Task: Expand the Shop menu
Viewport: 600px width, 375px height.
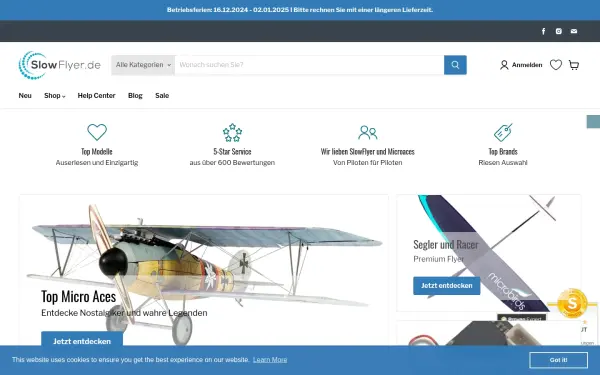Action: [55, 96]
